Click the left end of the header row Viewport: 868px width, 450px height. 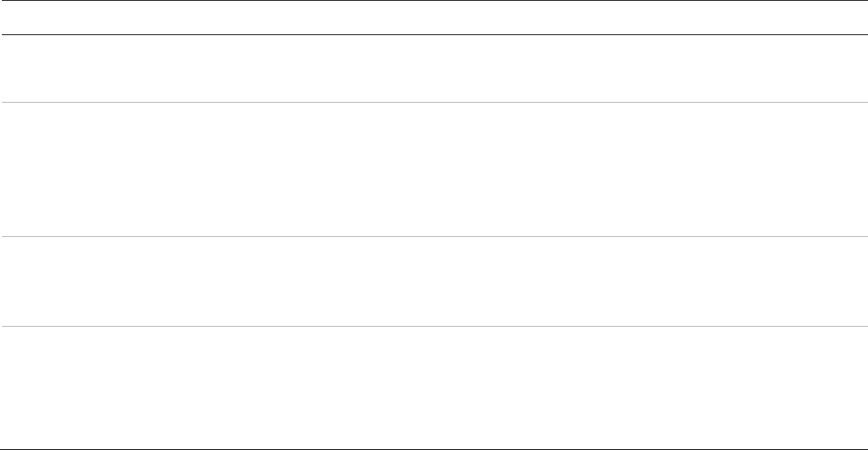coord(11,18)
